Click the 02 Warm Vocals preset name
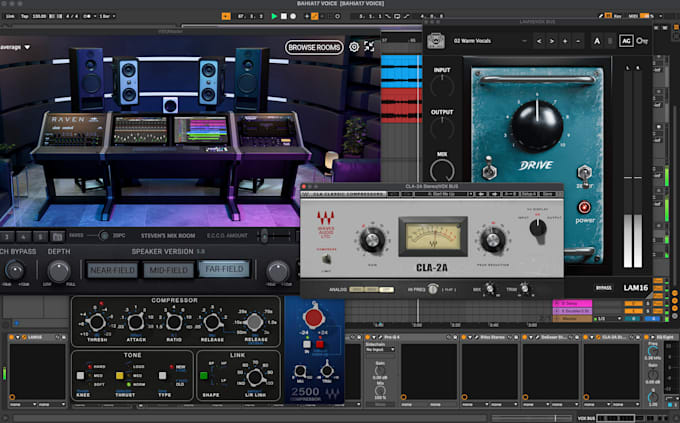This screenshot has width=680, height=423. [x=472, y=41]
